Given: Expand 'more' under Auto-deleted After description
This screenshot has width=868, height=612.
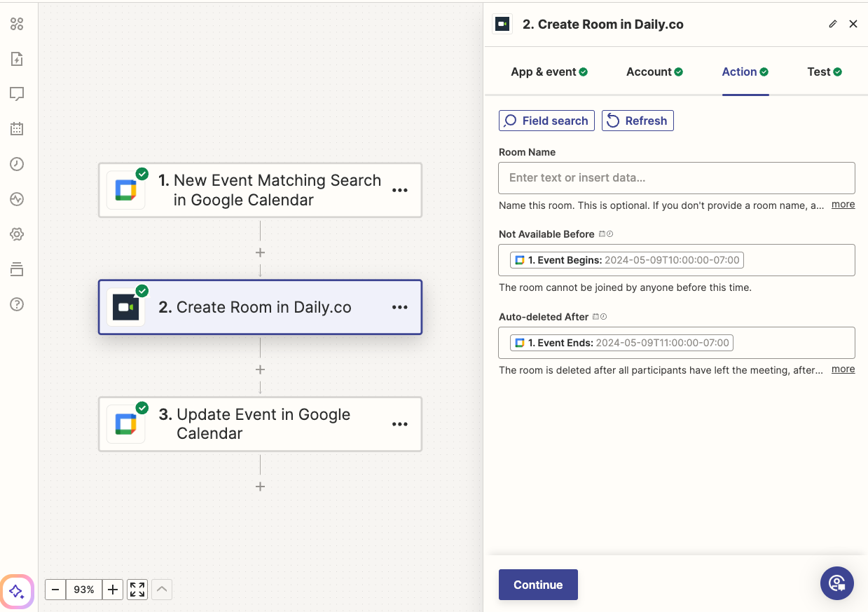Looking at the screenshot, I should (x=843, y=369).
